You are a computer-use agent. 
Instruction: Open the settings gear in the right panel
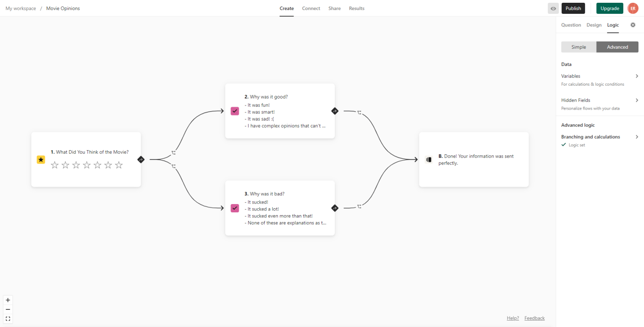click(633, 25)
